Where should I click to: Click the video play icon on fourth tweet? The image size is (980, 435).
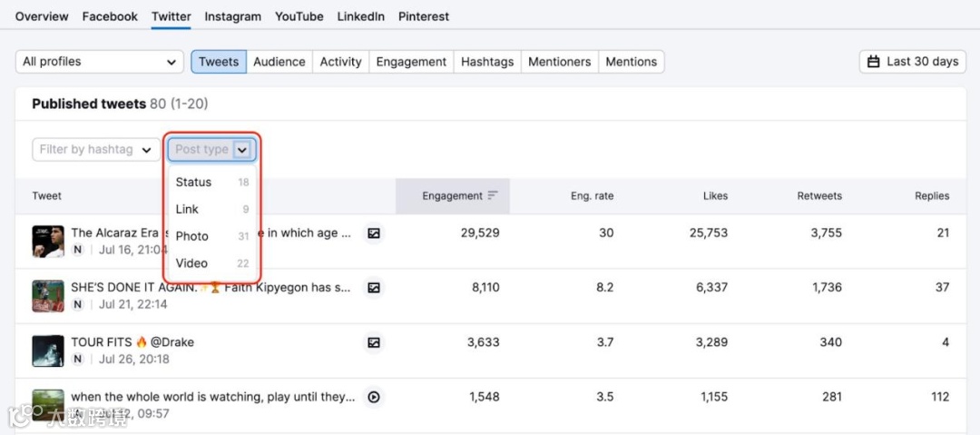pyautogui.click(x=373, y=397)
